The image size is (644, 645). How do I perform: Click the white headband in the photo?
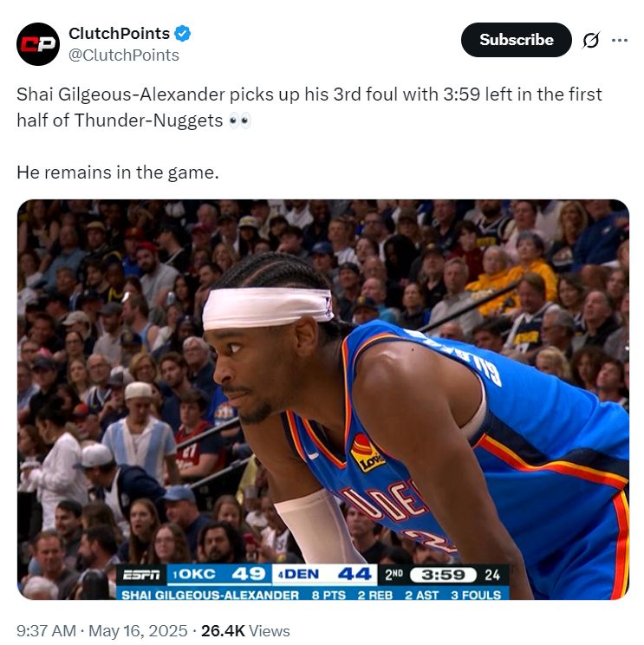coord(267,307)
